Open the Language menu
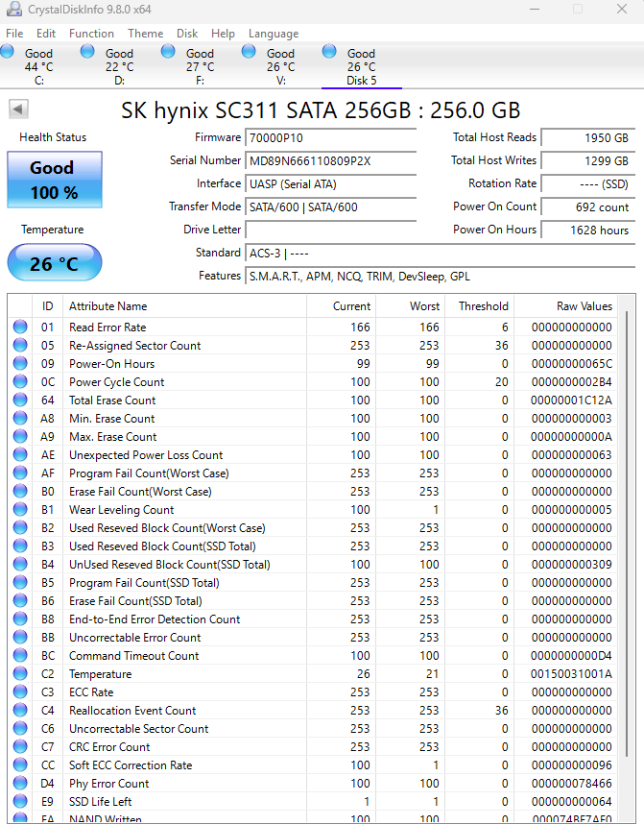Screen dimensions: 644x825 click(274, 34)
